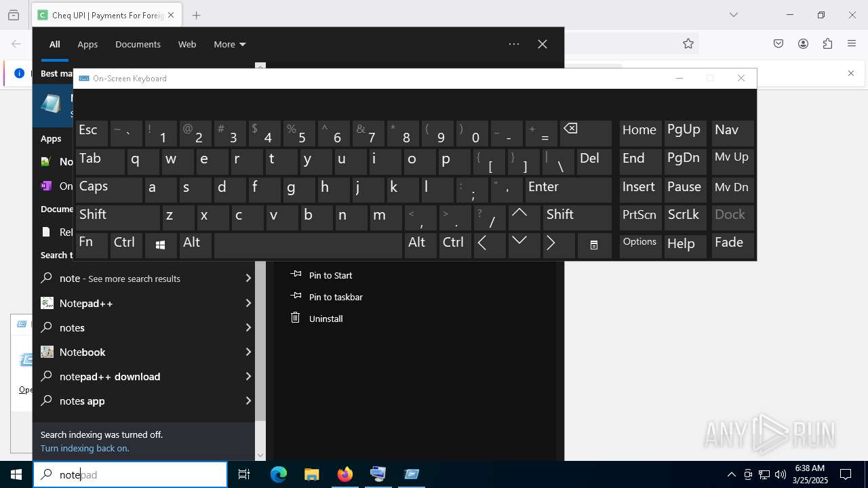Screen dimensions: 868x488
Task: Click the Backspace key on the On-Screen Keyboard
Action: coord(586,134)
